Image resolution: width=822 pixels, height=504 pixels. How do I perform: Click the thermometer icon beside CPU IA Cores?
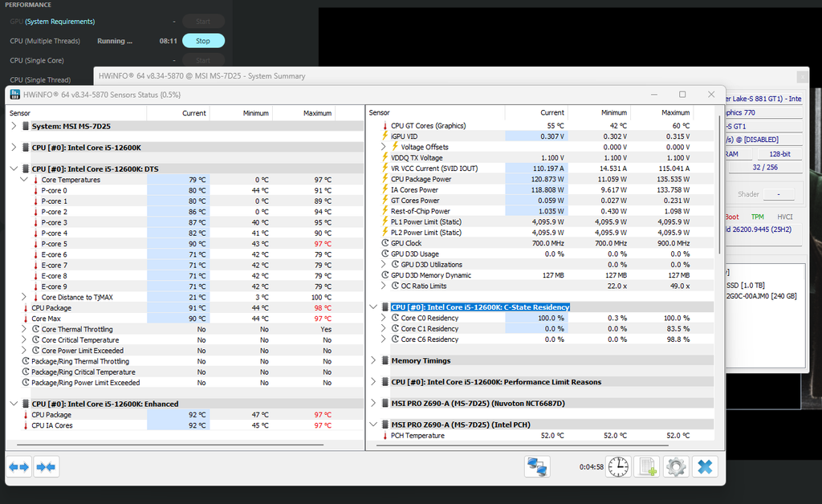pyautogui.click(x=25, y=425)
